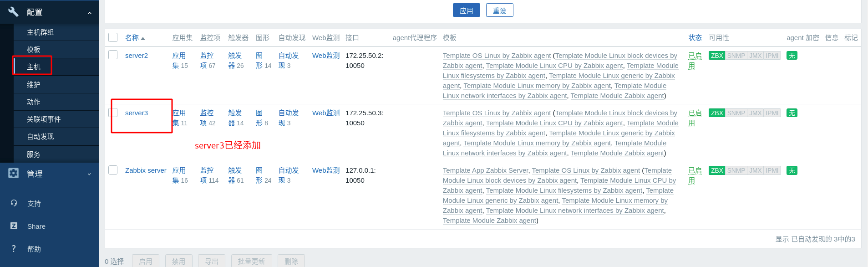Viewport: 868px width, 267px height.
Task: Open Share in the sidebar
Action: (36, 226)
